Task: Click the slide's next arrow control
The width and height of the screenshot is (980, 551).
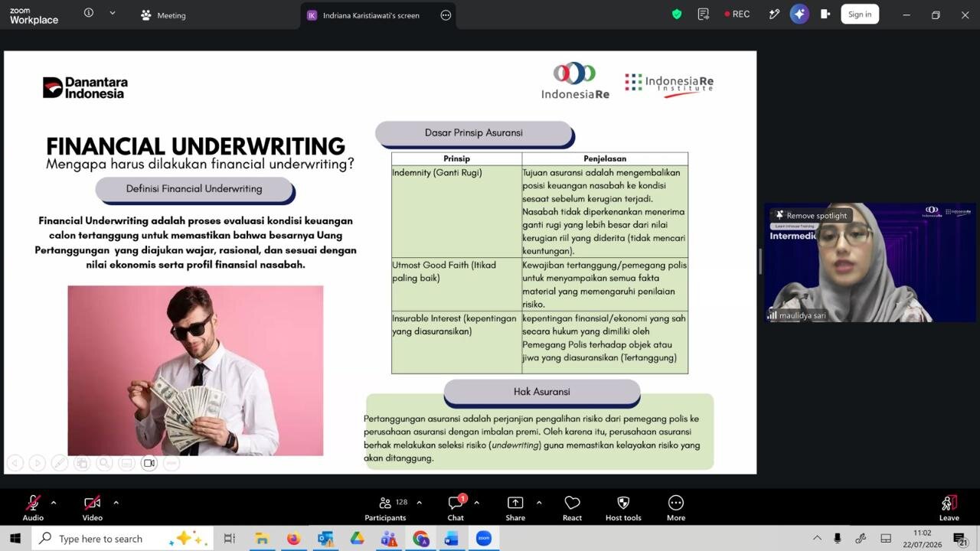Action: [37, 463]
